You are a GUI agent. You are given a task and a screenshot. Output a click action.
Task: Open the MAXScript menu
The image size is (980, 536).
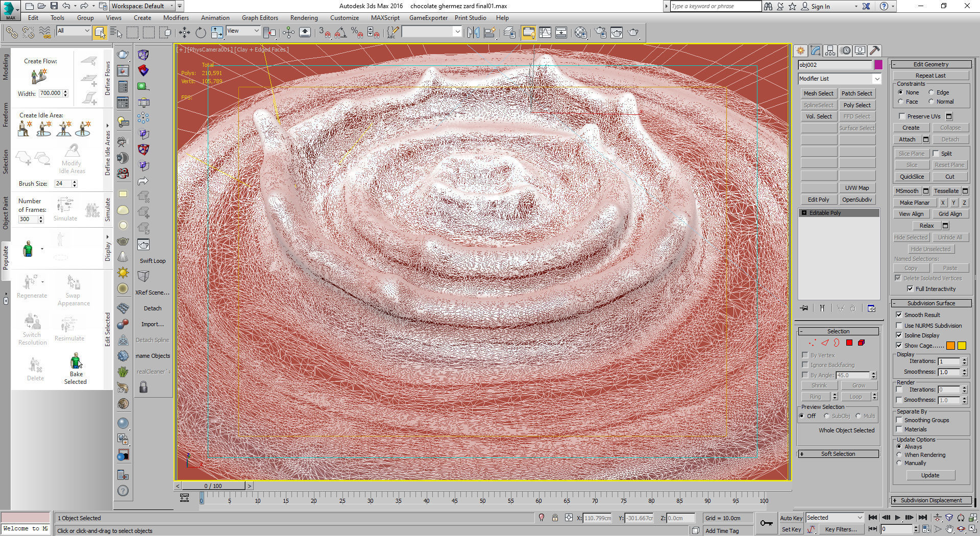click(385, 18)
